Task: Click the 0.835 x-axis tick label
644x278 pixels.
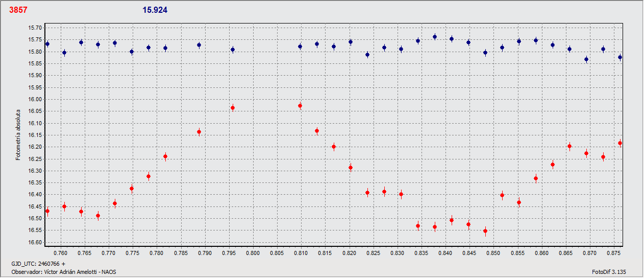Action: (422, 253)
